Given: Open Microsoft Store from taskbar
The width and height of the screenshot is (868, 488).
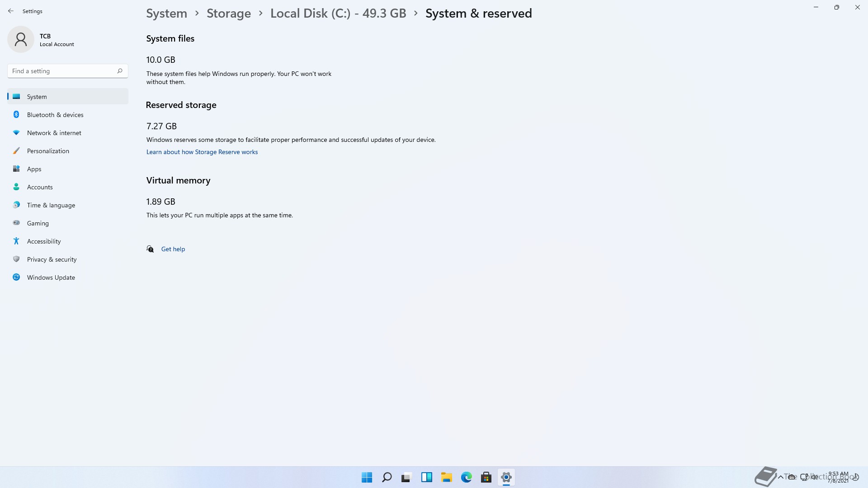Looking at the screenshot, I should tap(486, 477).
